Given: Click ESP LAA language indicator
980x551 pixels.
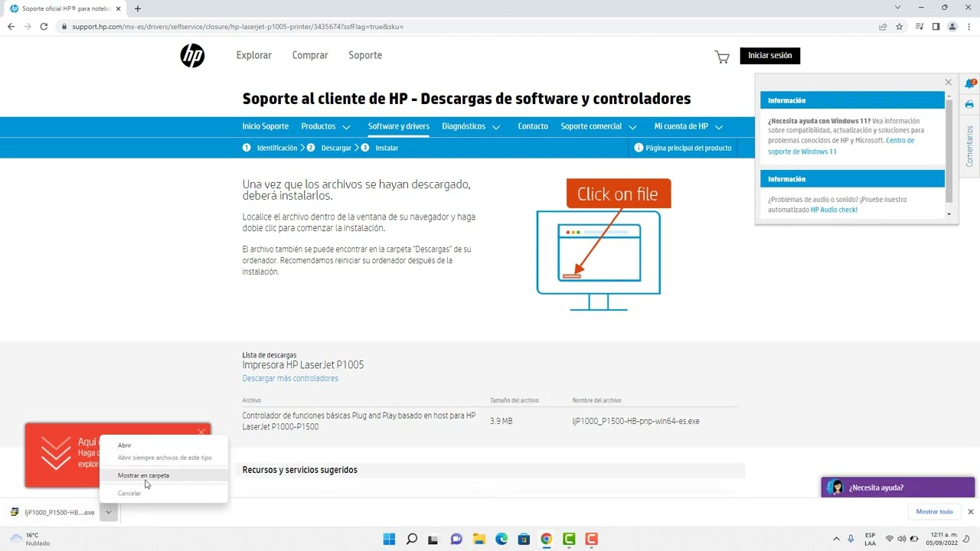Looking at the screenshot, I should click(x=871, y=539).
